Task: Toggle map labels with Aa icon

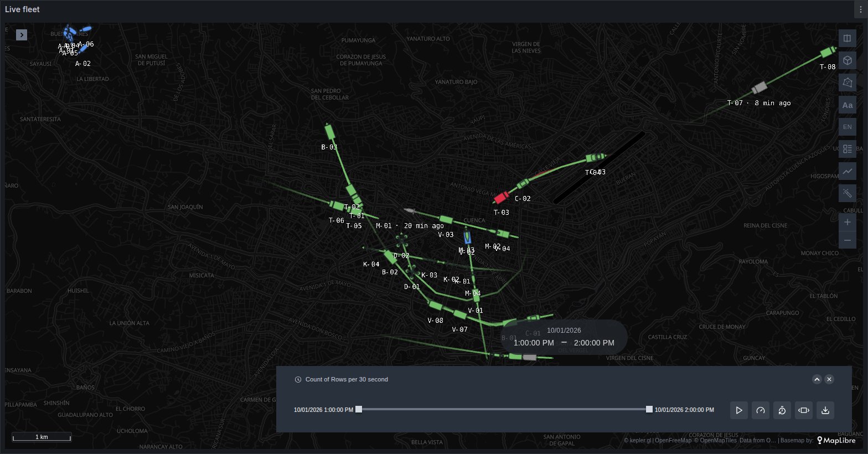Action: pyautogui.click(x=847, y=105)
